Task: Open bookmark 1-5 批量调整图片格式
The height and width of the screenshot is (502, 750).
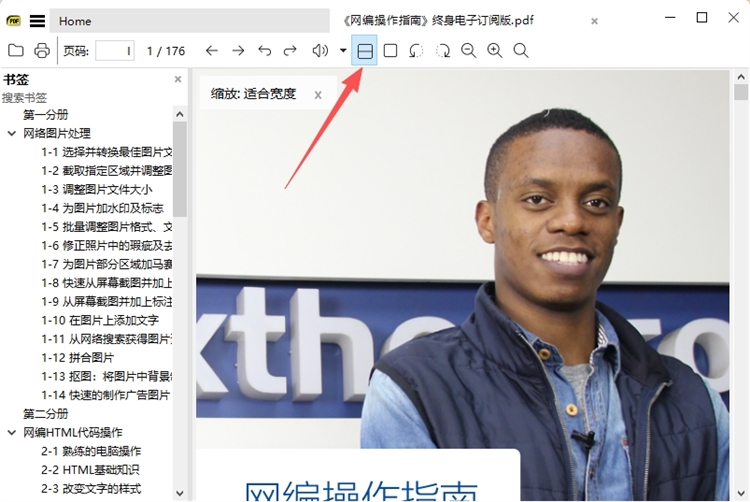Action: click(x=107, y=227)
